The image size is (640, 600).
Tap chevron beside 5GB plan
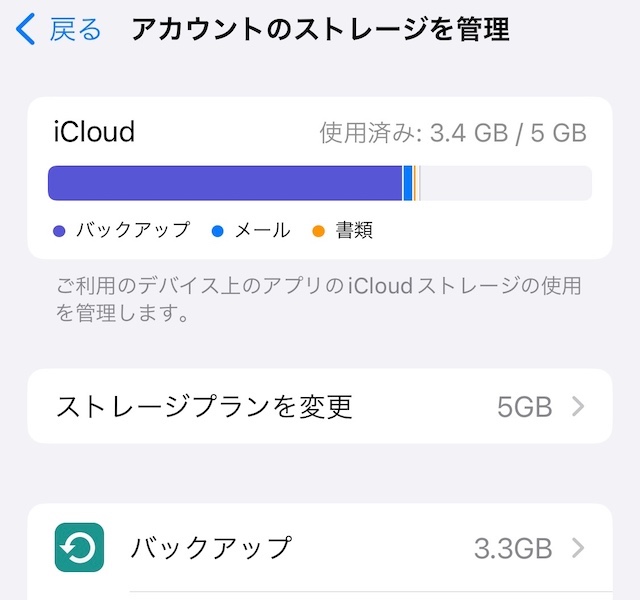pos(577,406)
